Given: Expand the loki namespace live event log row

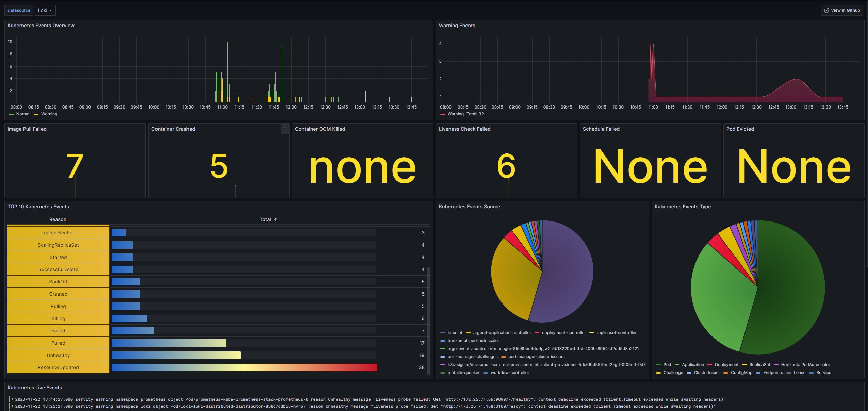Looking at the screenshot, I should [12, 406].
